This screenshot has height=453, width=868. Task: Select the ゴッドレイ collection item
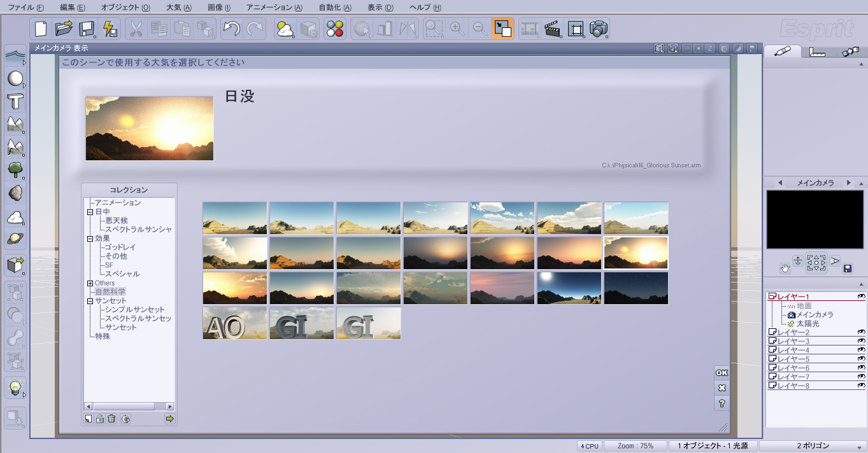(x=120, y=247)
